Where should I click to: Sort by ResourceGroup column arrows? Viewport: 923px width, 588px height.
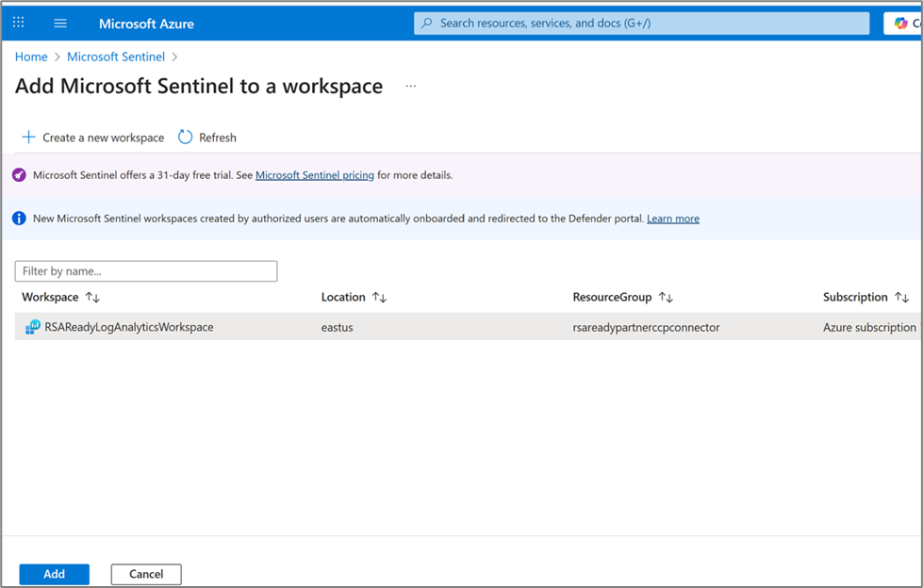[x=666, y=298]
